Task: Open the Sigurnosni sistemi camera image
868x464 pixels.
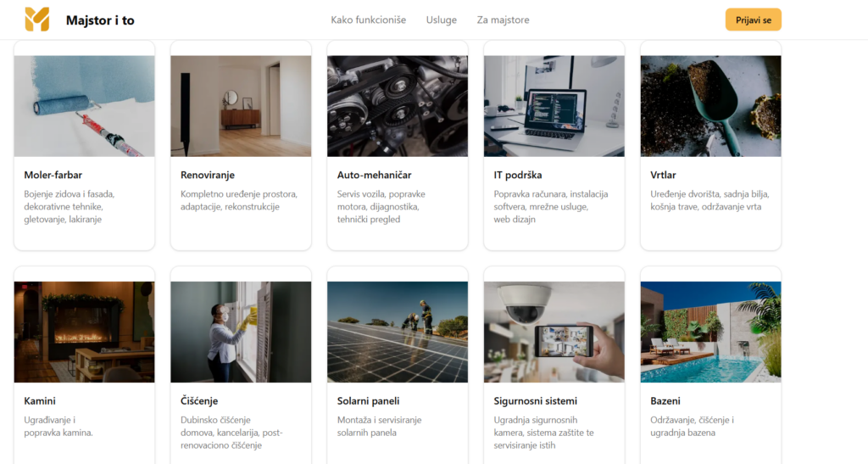Action: [554, 332]
